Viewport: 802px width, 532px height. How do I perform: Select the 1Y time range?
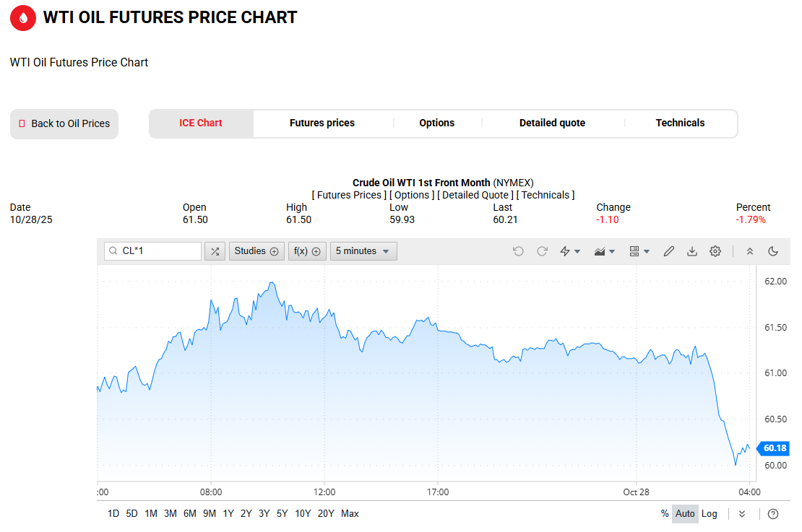pos(228,514)
